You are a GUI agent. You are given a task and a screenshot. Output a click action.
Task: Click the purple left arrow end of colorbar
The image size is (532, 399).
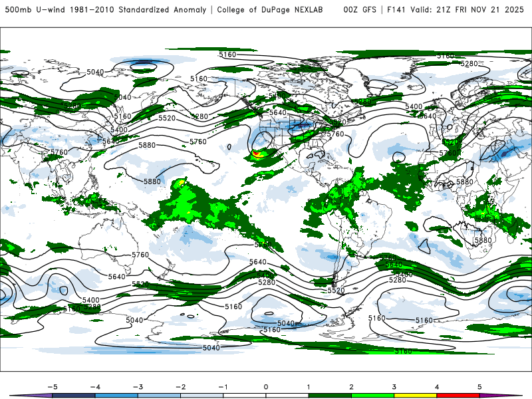(x=31, y=396)
